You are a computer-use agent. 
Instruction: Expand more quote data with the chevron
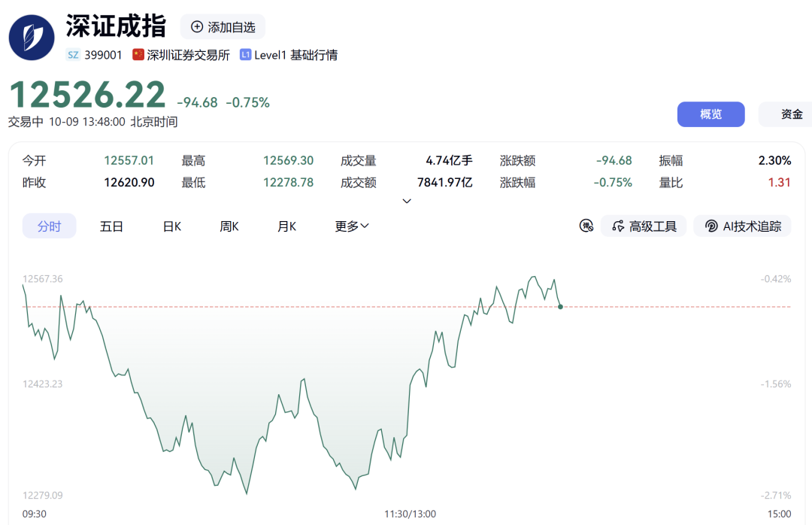click(x=407, y=201)
